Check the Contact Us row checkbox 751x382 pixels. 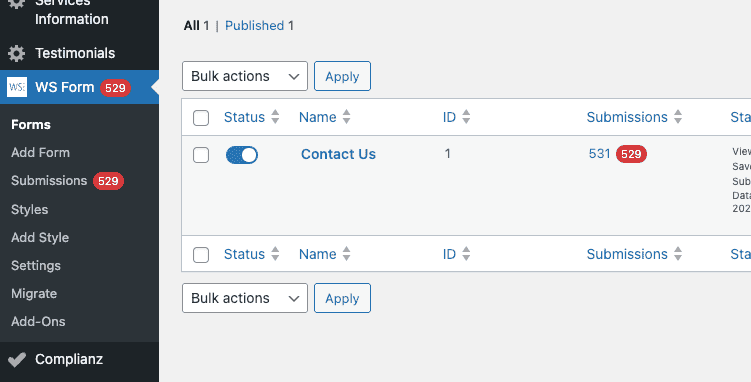pyautogui.click(x=201, y=155)
